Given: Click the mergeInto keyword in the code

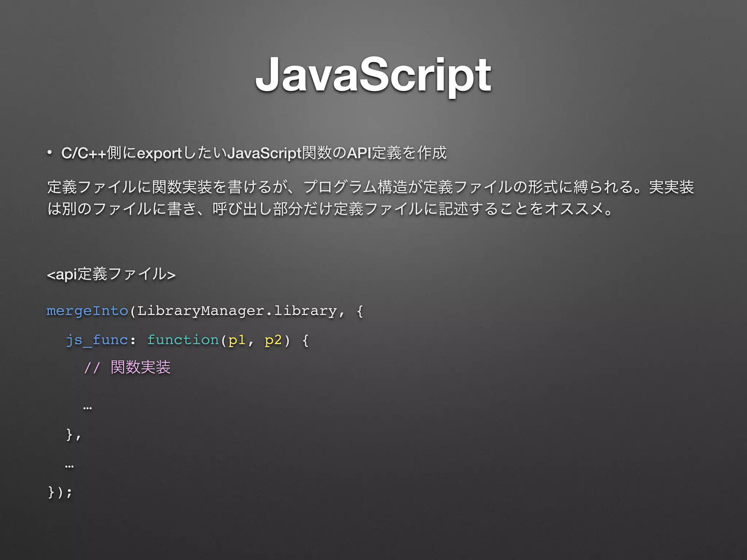Looking at the screenshot, I should (87, 311).
